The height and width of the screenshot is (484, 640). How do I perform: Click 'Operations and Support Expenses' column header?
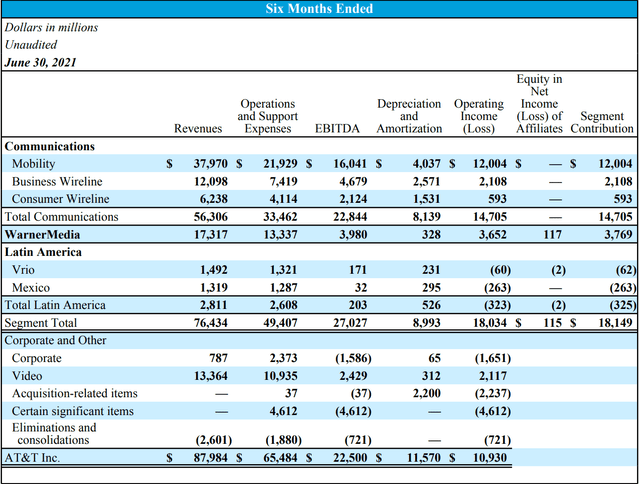click(x=268, y=116)
